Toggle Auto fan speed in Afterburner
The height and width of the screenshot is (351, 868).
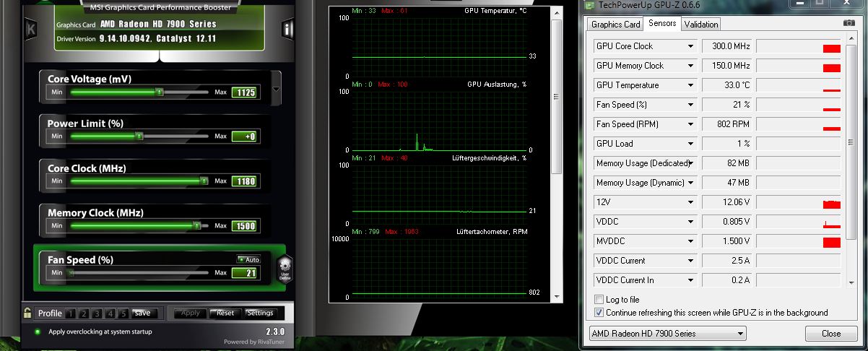point(248,259)
